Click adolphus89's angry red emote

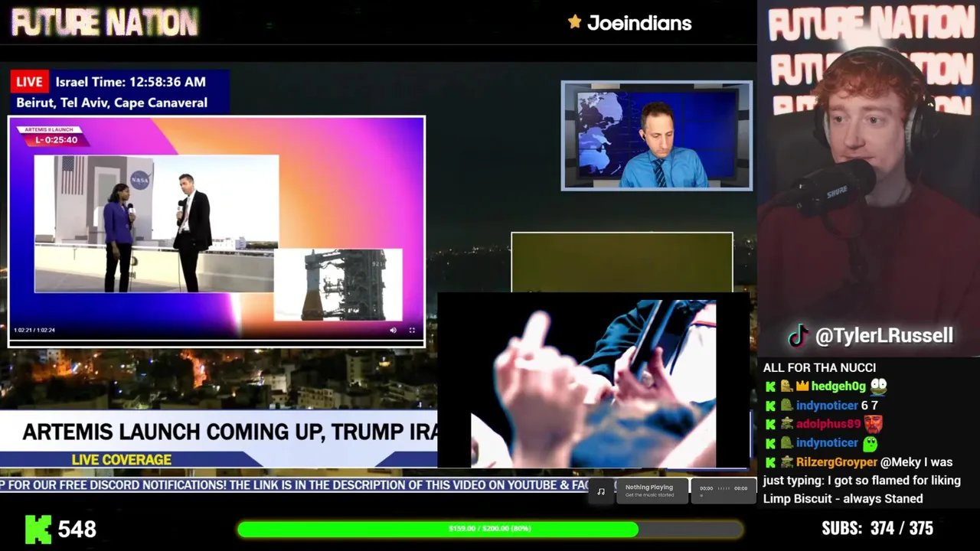click(x=874, y=423)
